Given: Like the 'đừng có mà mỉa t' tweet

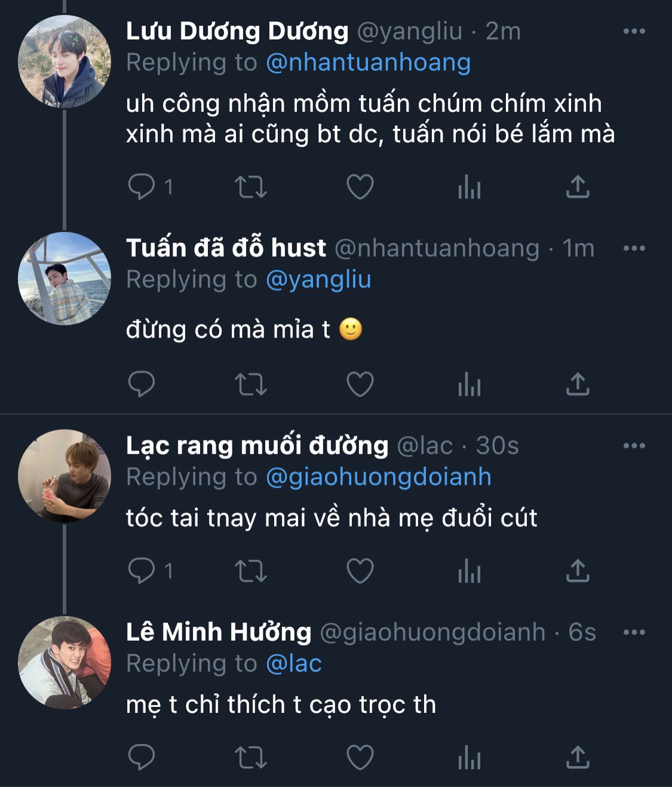Looking at the screenshot, I should [x=360, y=384].
